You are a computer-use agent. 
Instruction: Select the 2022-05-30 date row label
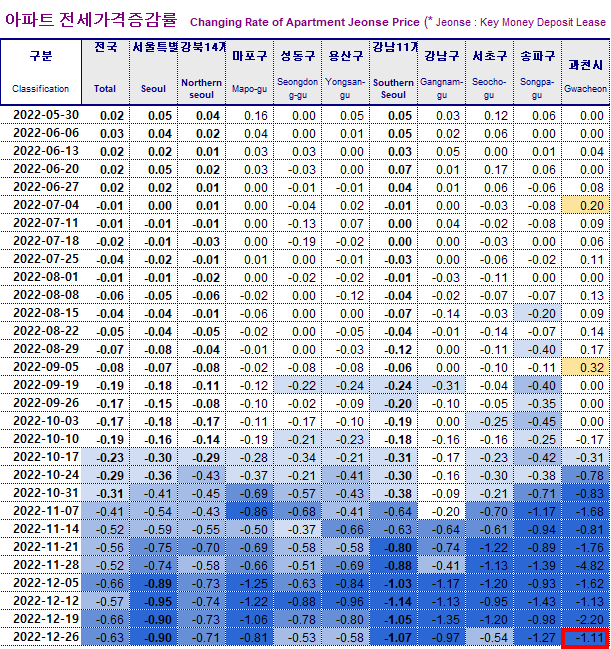(x=46, y=115)
